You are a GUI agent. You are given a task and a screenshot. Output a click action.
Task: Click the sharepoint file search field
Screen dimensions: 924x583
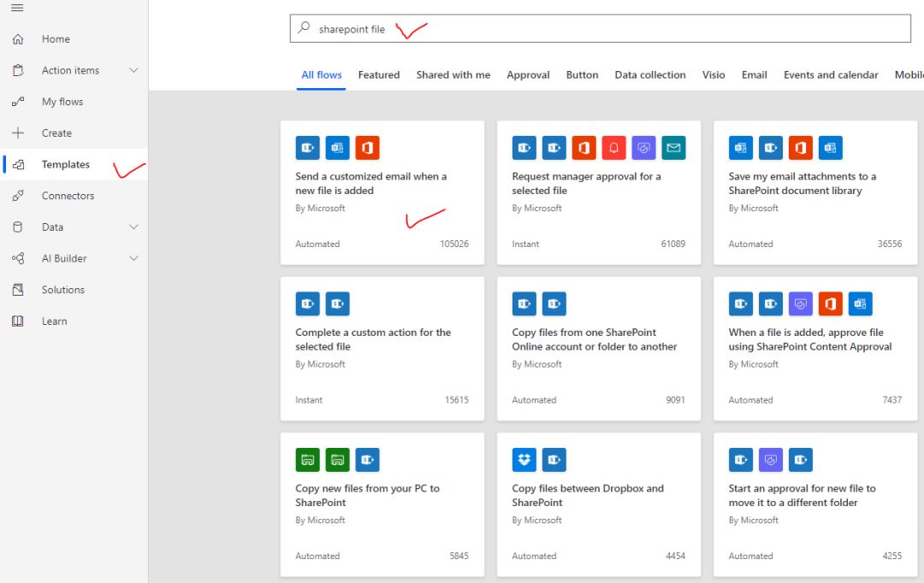600,28
